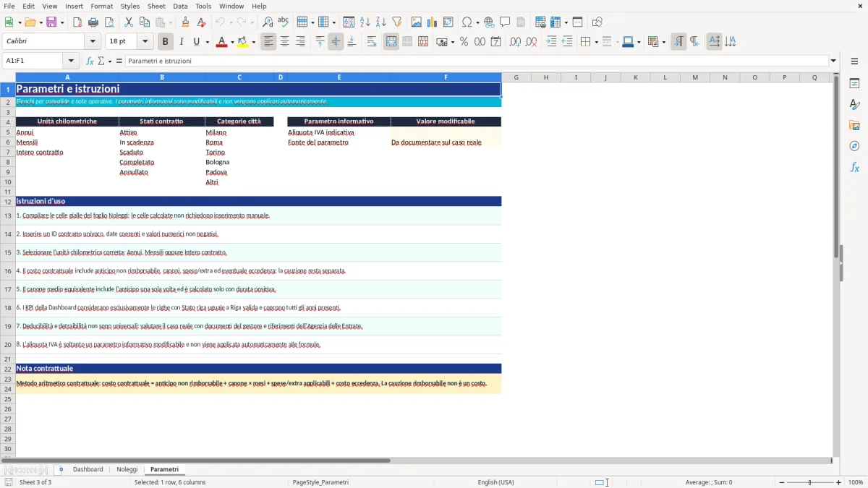868x488 pixels.
Task: Insert an image
Action: coord(417,22)
